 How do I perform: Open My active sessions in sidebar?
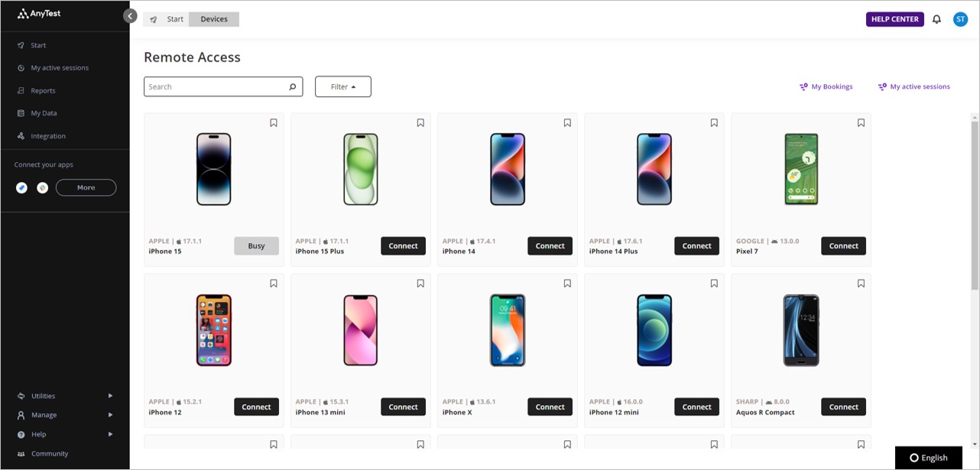pyautogui.click(x=60, y=68)
